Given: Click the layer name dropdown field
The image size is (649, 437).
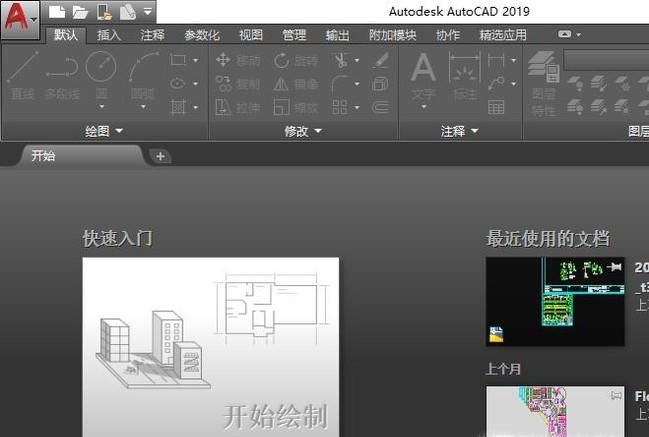Looking at the screenshot, I should pos(606,60).
